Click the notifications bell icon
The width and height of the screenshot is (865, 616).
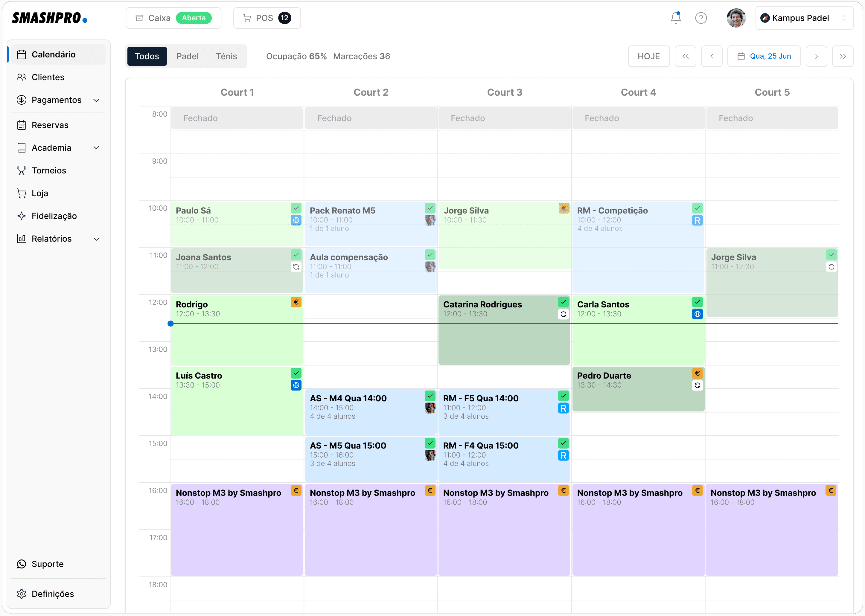pyautogui.click(x=676, y=18)
